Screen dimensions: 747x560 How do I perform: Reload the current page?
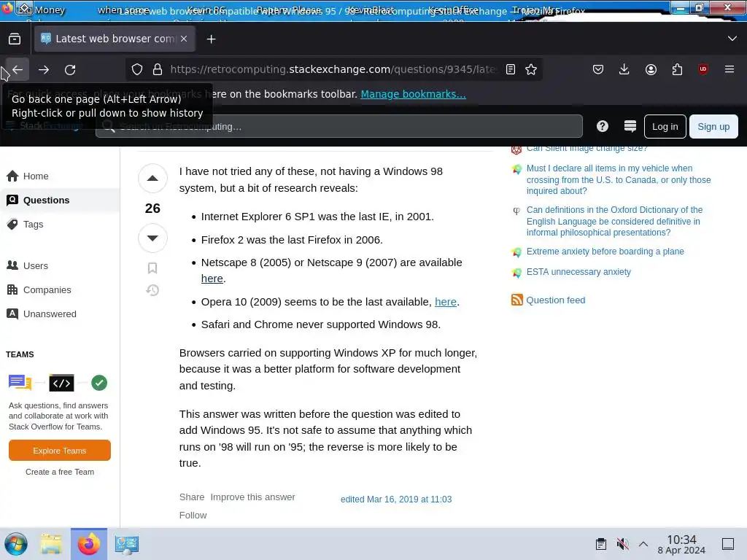tap(70, 69)
